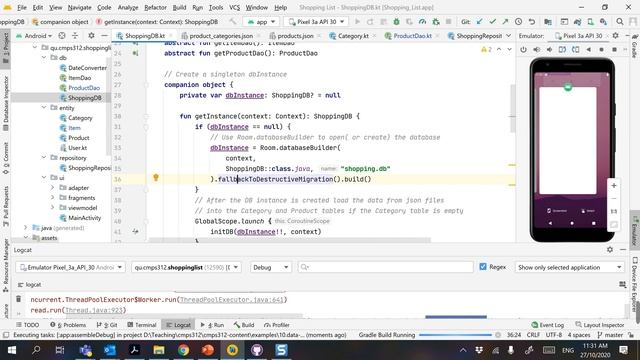Click the emulator zoom in plus button
This screenshot has width=640, height=360.
613,186
